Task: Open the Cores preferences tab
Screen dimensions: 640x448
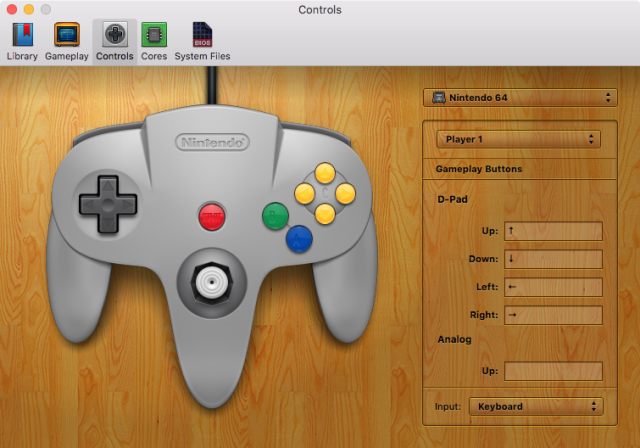Action: 154,41
